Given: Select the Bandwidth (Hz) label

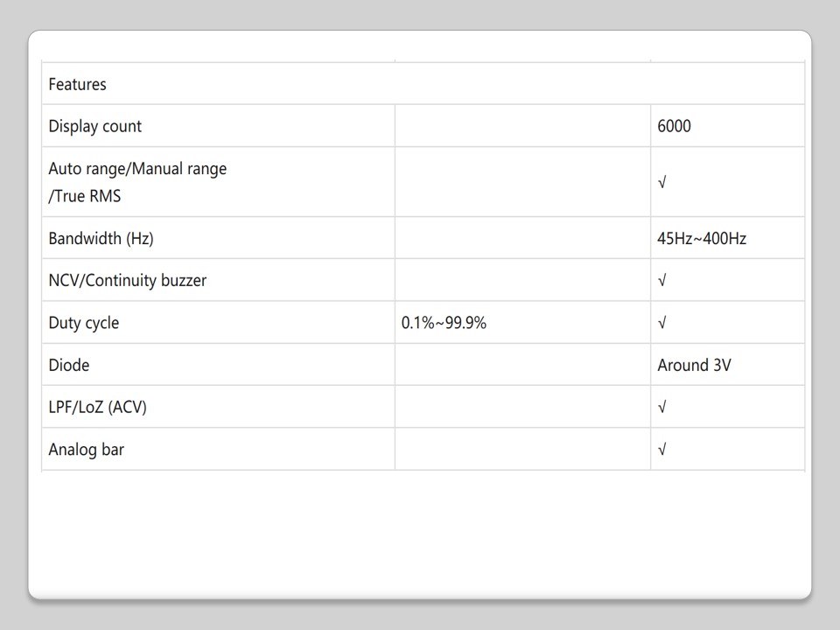Looking at the screenshot, I should [101, 238].
